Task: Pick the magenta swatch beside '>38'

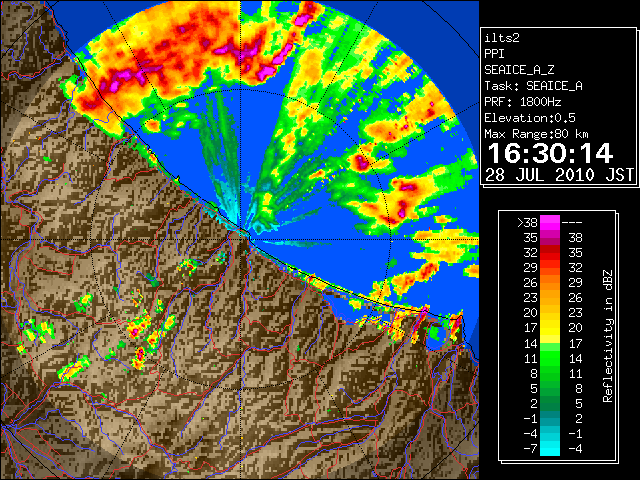Action: coord(550,222)
